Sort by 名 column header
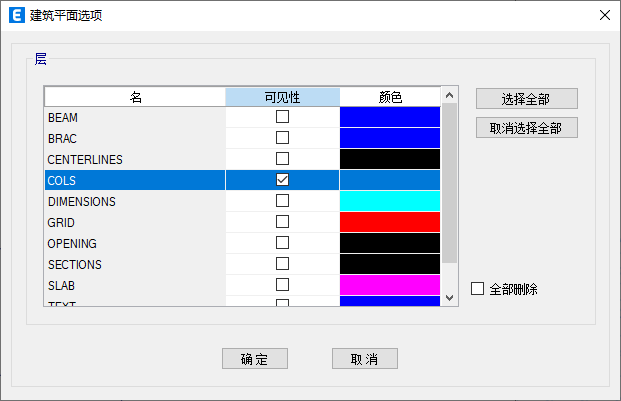The width and height of the screenshot is (621, 401). [x=135, y=97]
